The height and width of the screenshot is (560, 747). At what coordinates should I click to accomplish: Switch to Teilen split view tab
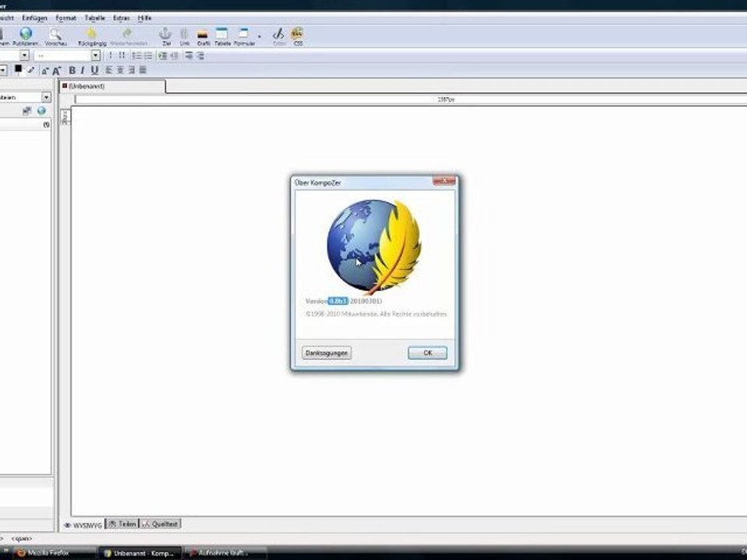[x=122, y=523]
